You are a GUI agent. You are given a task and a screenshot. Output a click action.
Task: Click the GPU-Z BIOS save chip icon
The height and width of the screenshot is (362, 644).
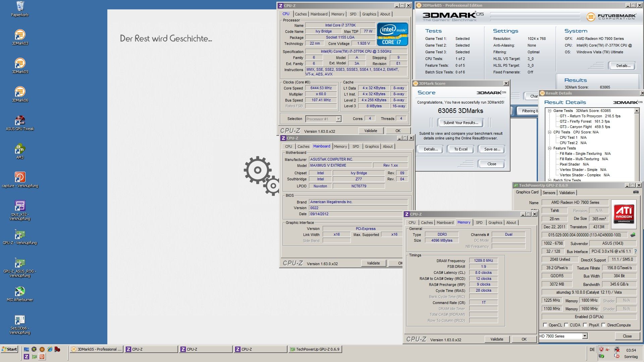[633, 235]
